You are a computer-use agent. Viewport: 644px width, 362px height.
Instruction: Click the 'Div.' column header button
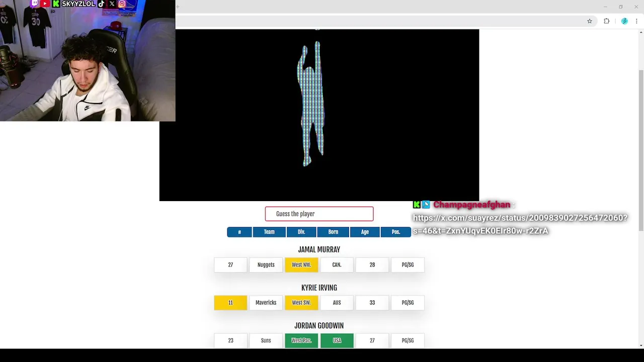301,232
